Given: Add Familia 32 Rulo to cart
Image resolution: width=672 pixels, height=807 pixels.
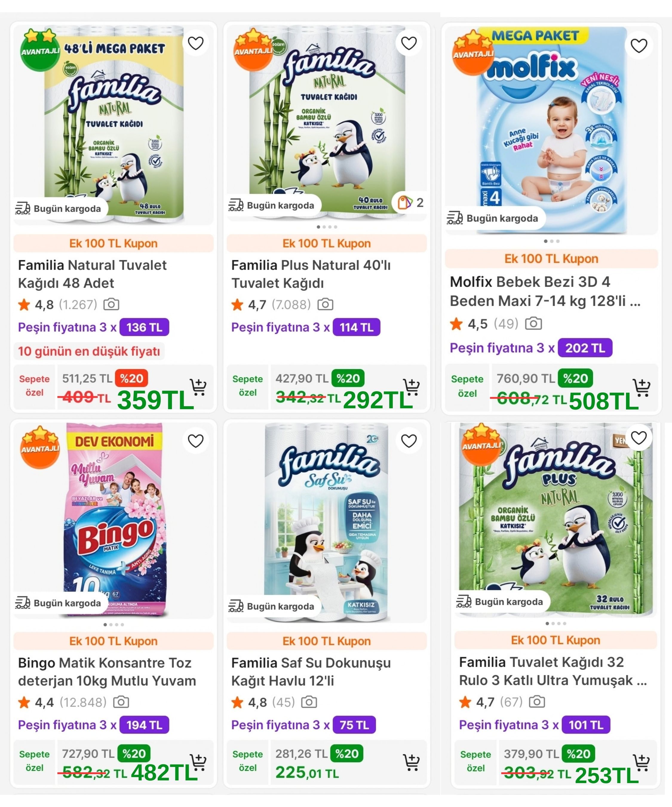Looking at the screenshot, I should click(x=641, y=762).
